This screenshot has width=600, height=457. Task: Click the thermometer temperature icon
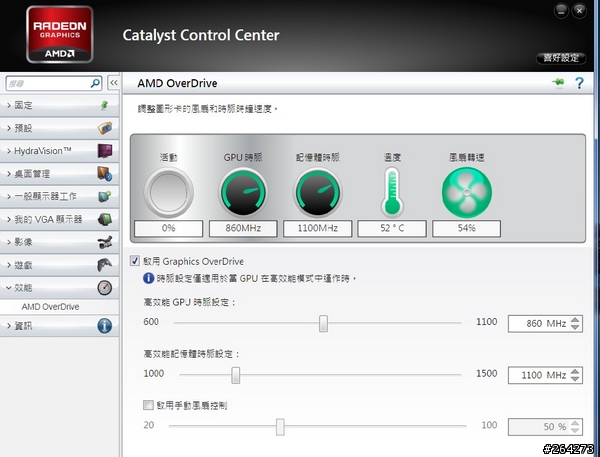click(x=392, y=192)
